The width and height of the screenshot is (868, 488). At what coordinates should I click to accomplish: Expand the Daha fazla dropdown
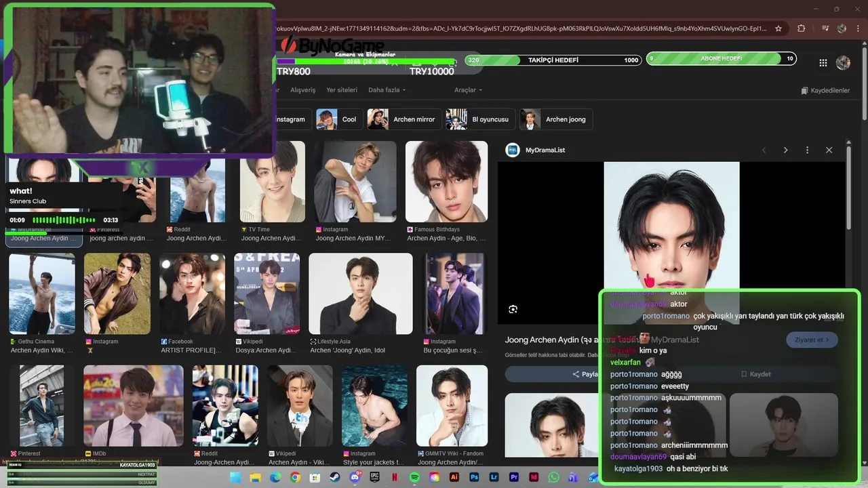(387, 90)
